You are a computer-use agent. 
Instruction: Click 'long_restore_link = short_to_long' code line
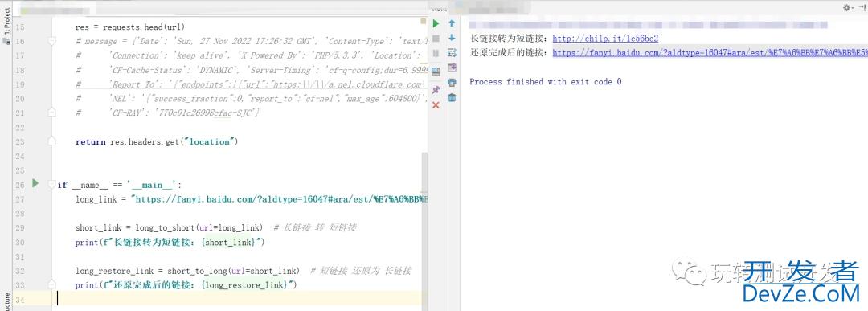187,271
